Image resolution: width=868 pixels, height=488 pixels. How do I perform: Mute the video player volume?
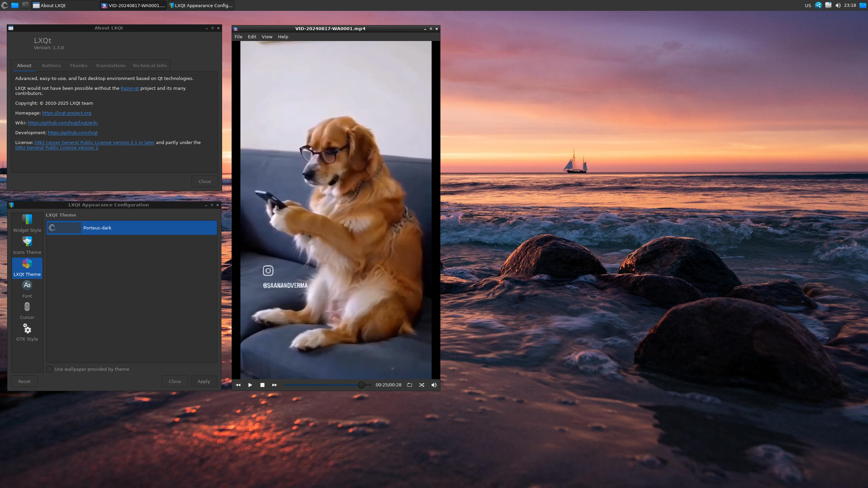point(434,385)
